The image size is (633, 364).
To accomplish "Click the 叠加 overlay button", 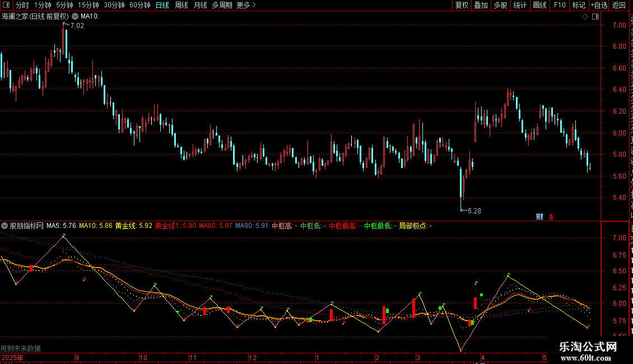I will [x=481, y=5].
